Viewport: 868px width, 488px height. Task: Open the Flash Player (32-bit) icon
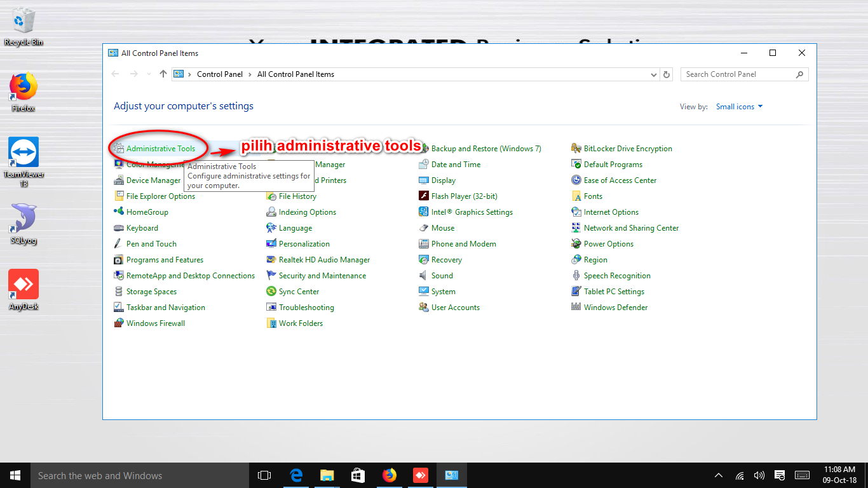424,196
